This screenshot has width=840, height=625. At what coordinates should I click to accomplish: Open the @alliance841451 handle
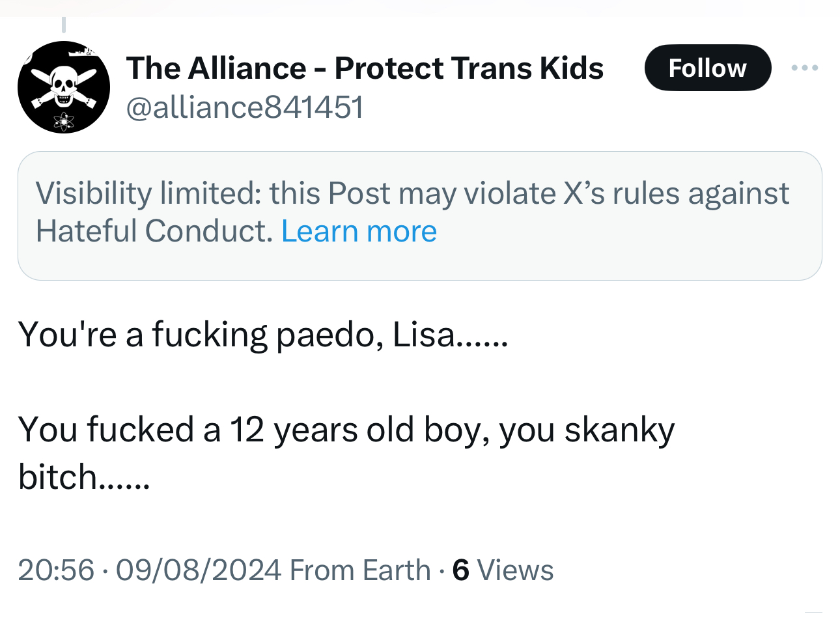245,107
